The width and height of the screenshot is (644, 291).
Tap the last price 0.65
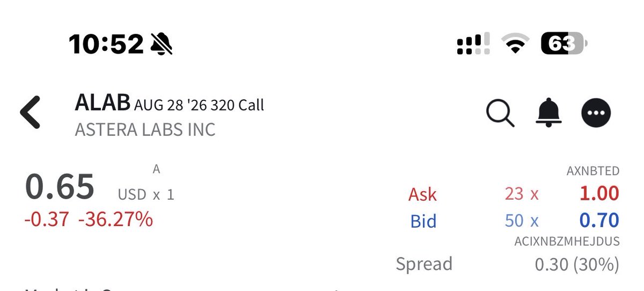tap(60, 187)
